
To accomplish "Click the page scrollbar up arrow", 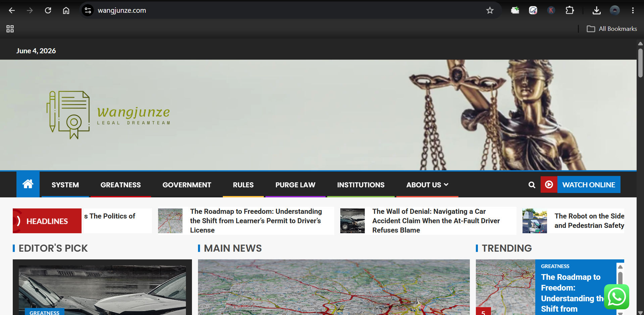I will pos(640,44).
